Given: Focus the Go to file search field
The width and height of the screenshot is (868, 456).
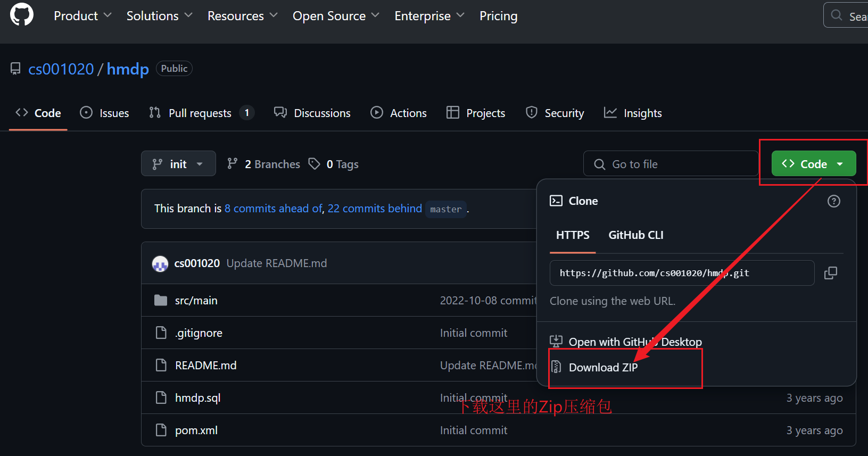Looking at the screenshot, I should pos(671,163).
